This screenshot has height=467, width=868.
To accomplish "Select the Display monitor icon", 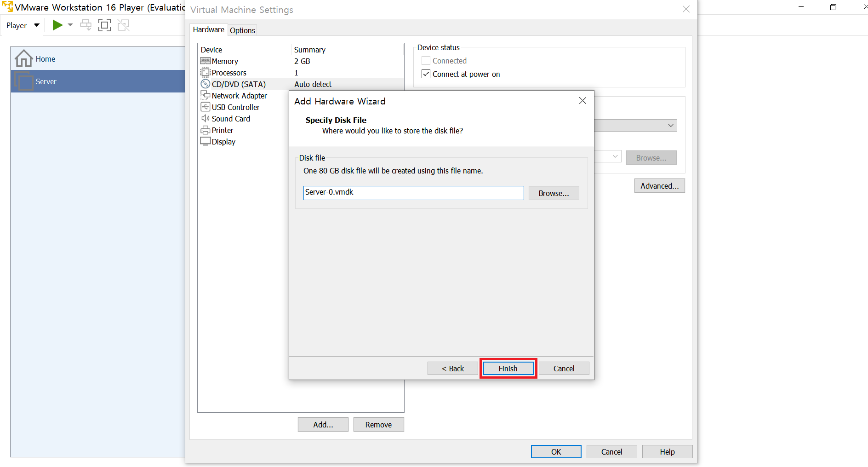I will [205, 141].
